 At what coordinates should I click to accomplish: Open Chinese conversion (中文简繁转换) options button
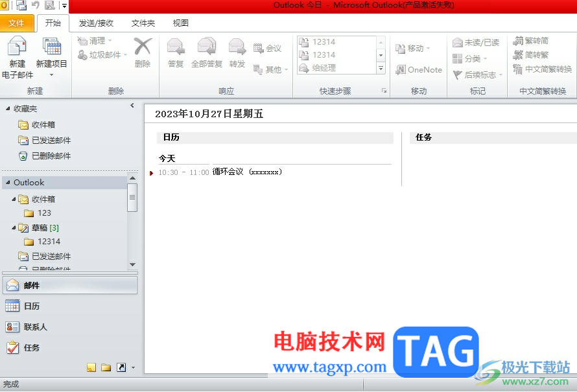pyautogui.click(x=543, y=69)
